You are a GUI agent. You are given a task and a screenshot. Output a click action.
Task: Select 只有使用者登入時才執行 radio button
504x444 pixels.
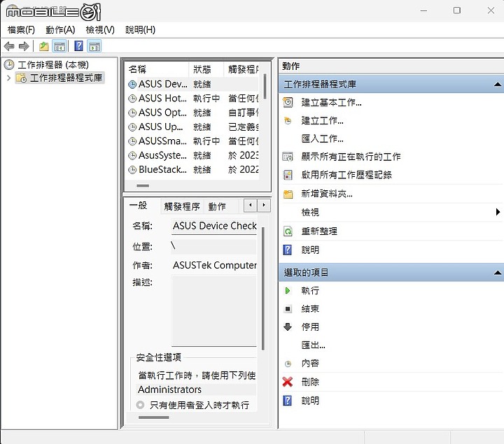click(x=140, y=405)
